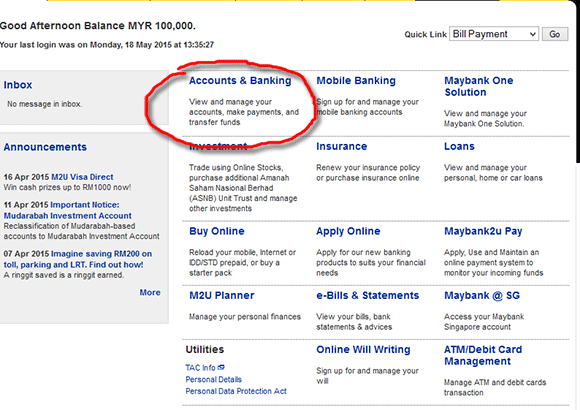Open ATM/Debit Card Management section

coord(483,356)
